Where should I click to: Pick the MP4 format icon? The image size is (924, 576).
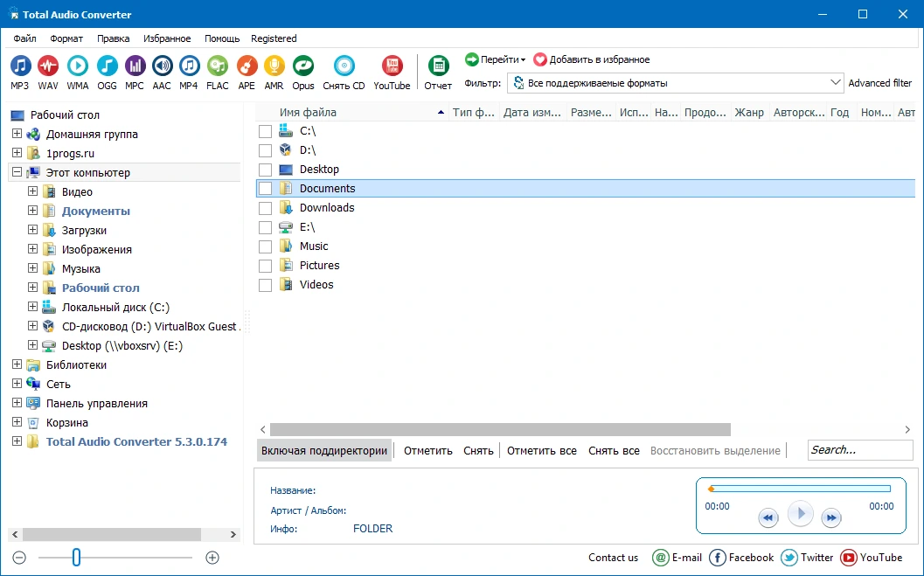pos(189,66)
